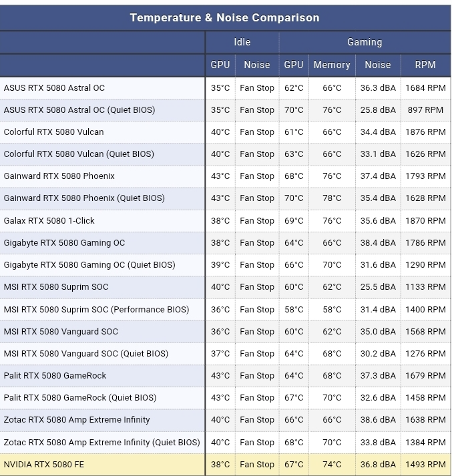The width and height of the screenshot is (452, 476).
Task: Select the 33.1 dBA cell
Action: (x=378, y=154)
